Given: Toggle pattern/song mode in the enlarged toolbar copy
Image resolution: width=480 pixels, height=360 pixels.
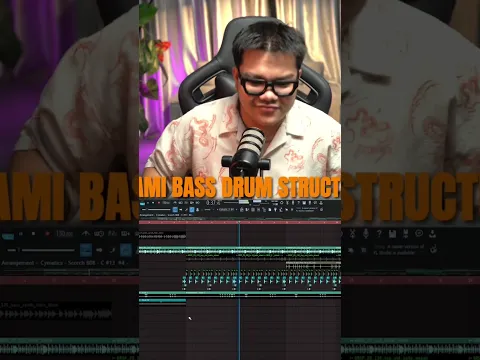Looking at the screenshot, I should pos(8,236).
